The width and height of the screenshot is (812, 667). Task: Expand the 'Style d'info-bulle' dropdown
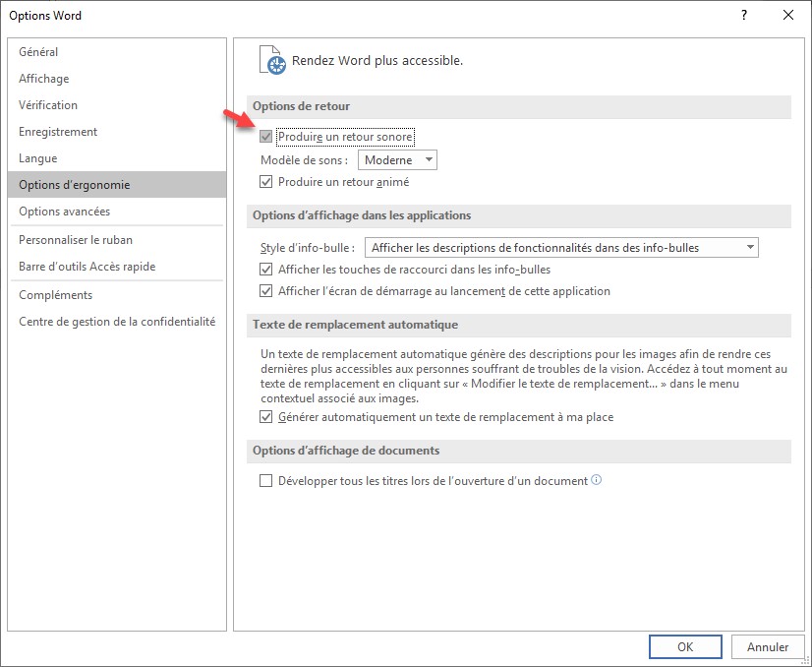(x=561, y=248)
